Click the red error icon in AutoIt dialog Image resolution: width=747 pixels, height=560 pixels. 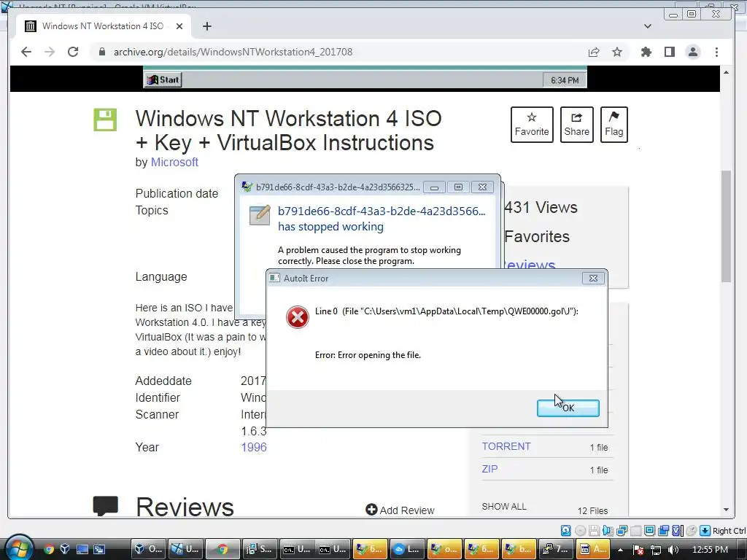[x=298, y=317]
